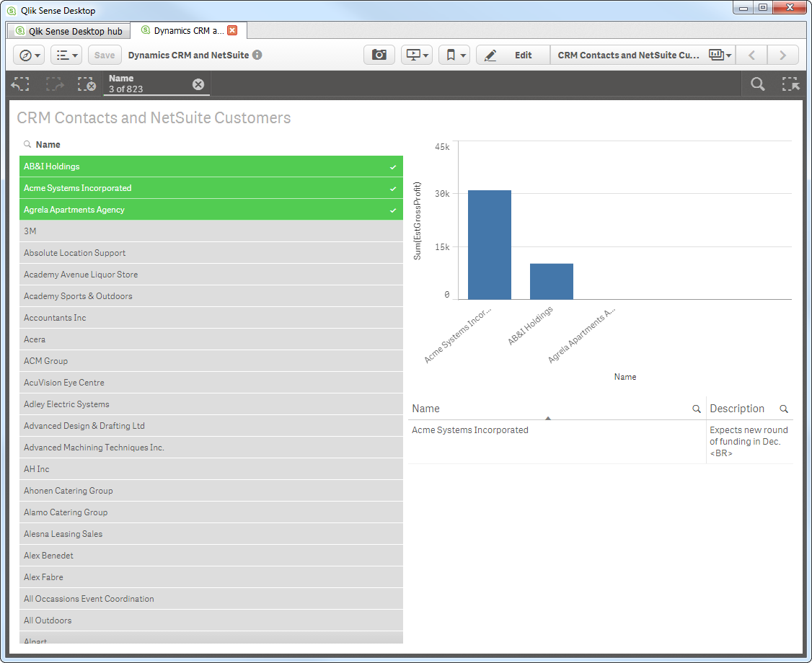Open the navigation compass menu

tap(27, 55)
